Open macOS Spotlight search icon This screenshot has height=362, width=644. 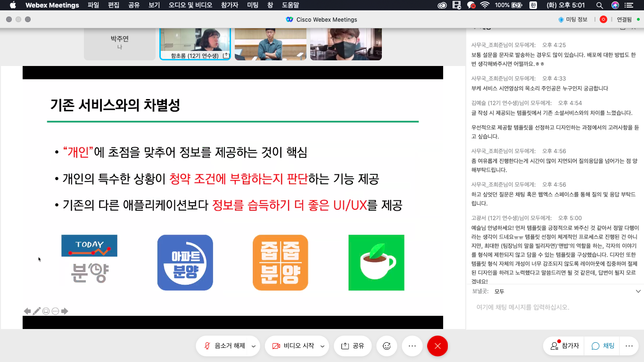click(x=599, y=5)
